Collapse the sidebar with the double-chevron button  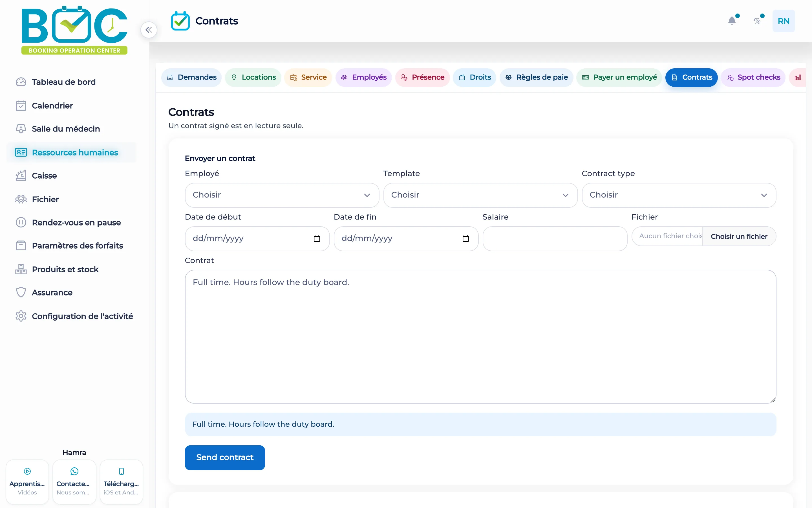[149, 30]
